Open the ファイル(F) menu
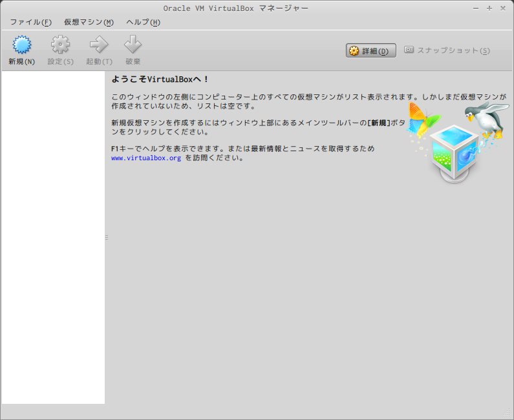This screenshot has width=514, height=420. tap(31, 22)
